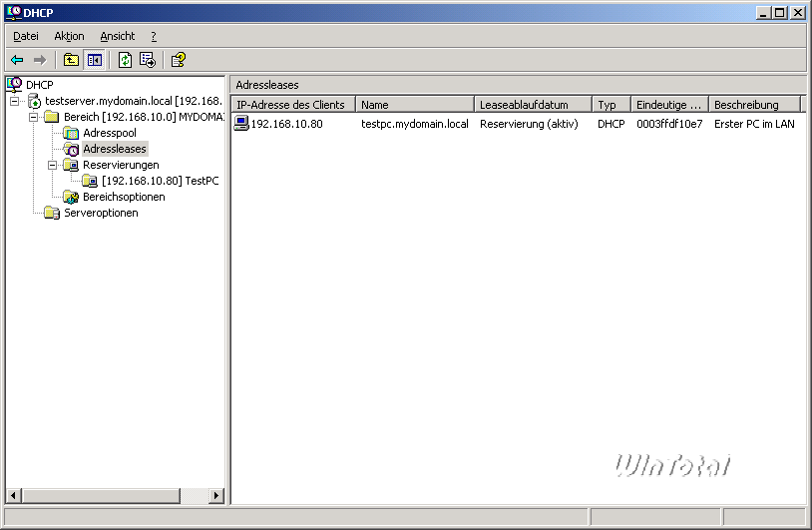
Task: Select Bereich [192.168.10.0] tree label
Action: coord(144,117)
